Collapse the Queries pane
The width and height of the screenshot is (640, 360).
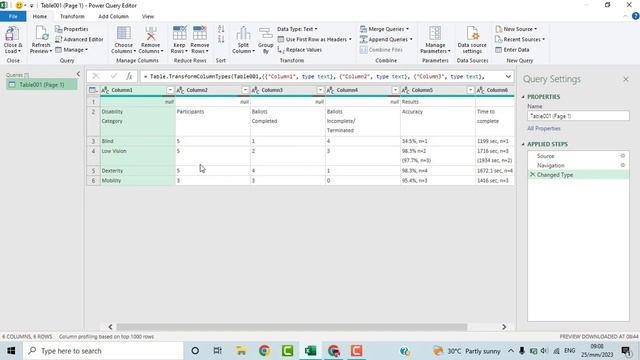tap(78, 74)
